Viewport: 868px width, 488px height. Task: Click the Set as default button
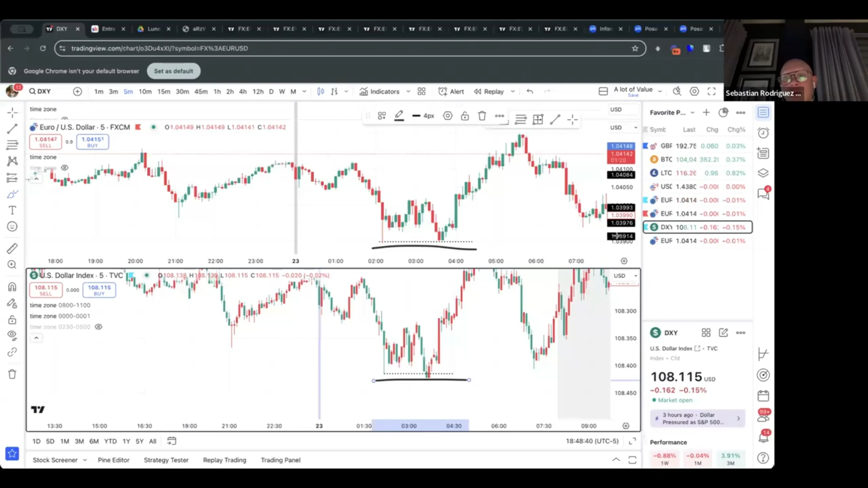tap(174, 71)
